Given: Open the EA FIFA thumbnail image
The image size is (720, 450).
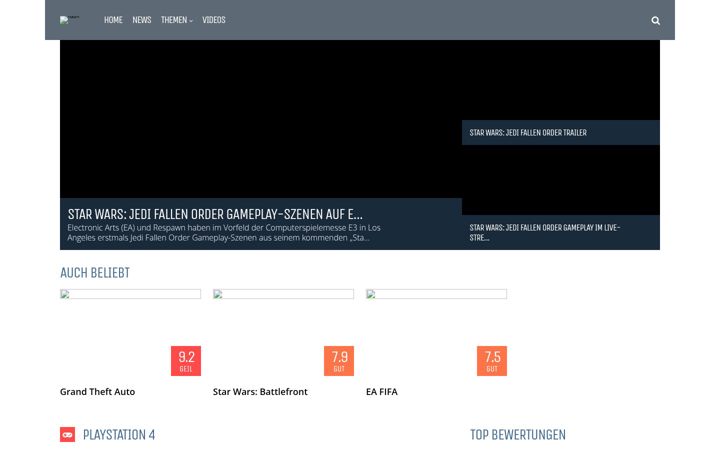Looking at the screenshot, I should (x=436, y=294).
